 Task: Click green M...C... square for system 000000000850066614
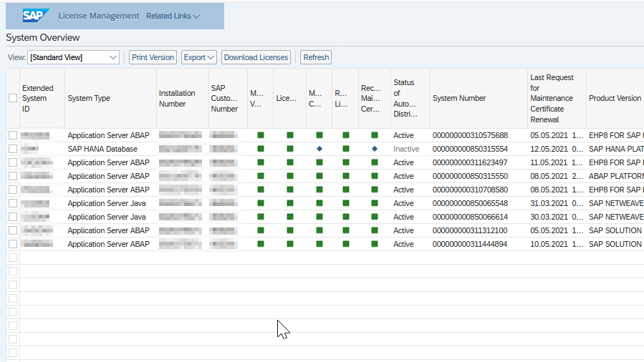click(x=319, y=217)
